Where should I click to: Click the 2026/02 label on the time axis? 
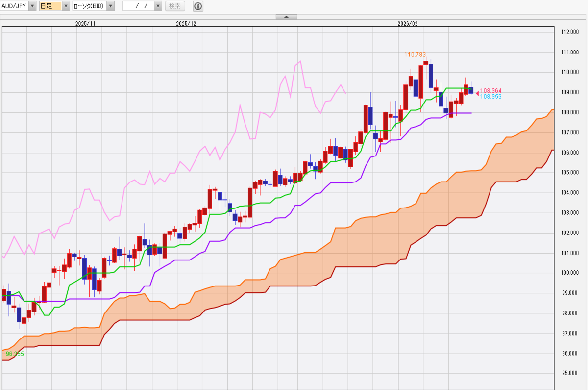pos(408,23)
